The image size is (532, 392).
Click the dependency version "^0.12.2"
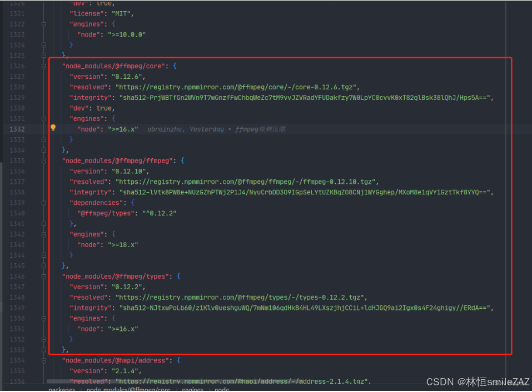(159, 213)
